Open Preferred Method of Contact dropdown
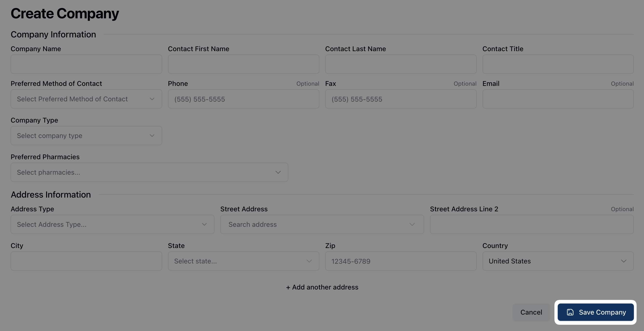Viewport: 644px width, 331px height. (86, 99)
